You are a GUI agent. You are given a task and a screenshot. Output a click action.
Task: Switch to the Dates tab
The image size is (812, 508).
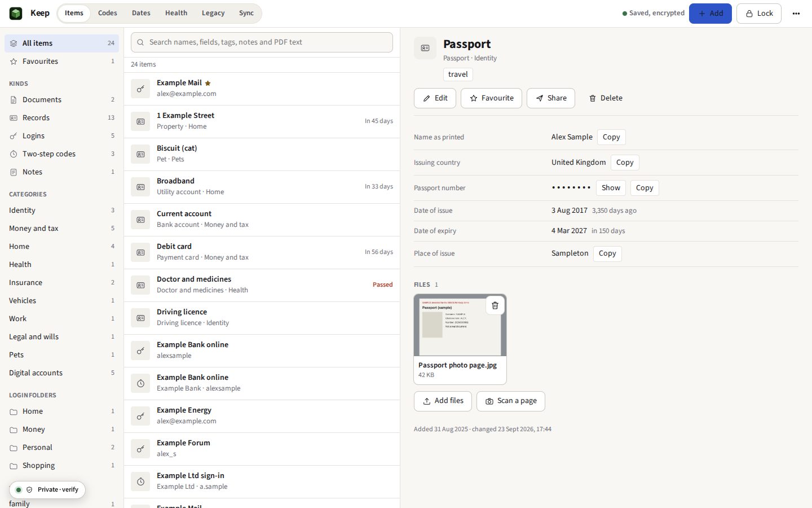point(141,13)
